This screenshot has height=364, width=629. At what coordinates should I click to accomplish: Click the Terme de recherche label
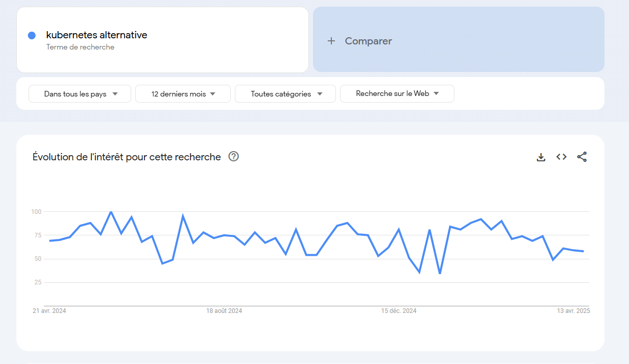click(x=80, y=47)
